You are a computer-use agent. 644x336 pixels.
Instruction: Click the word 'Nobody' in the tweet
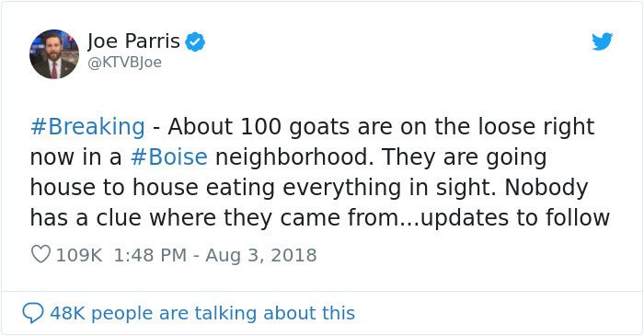click(546, 187)
